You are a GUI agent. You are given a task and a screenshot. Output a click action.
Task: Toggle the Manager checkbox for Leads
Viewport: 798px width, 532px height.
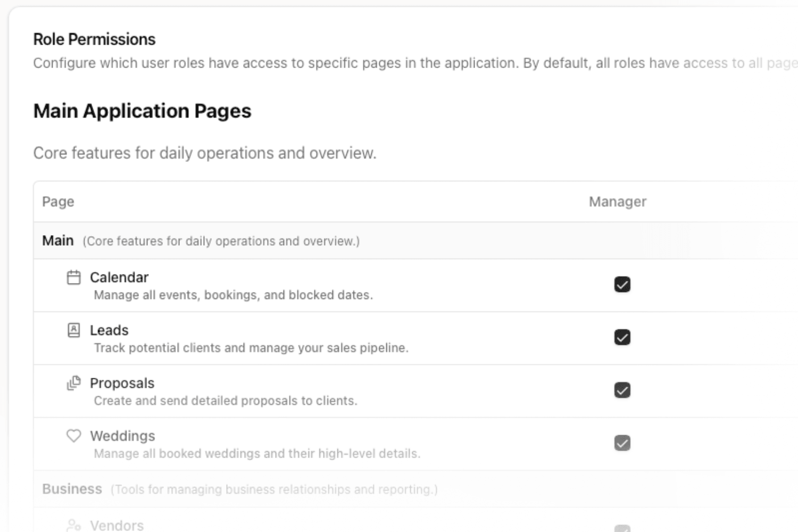click(622, 337)
